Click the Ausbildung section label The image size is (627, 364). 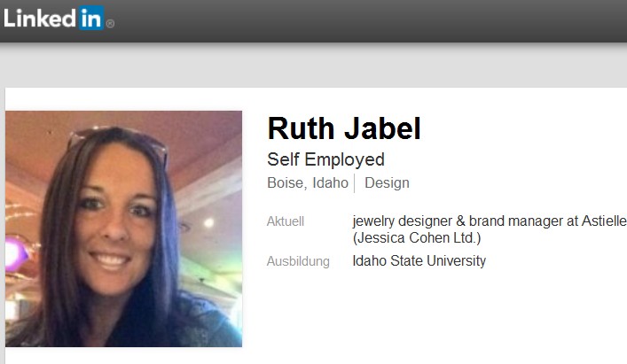[298, 261]
